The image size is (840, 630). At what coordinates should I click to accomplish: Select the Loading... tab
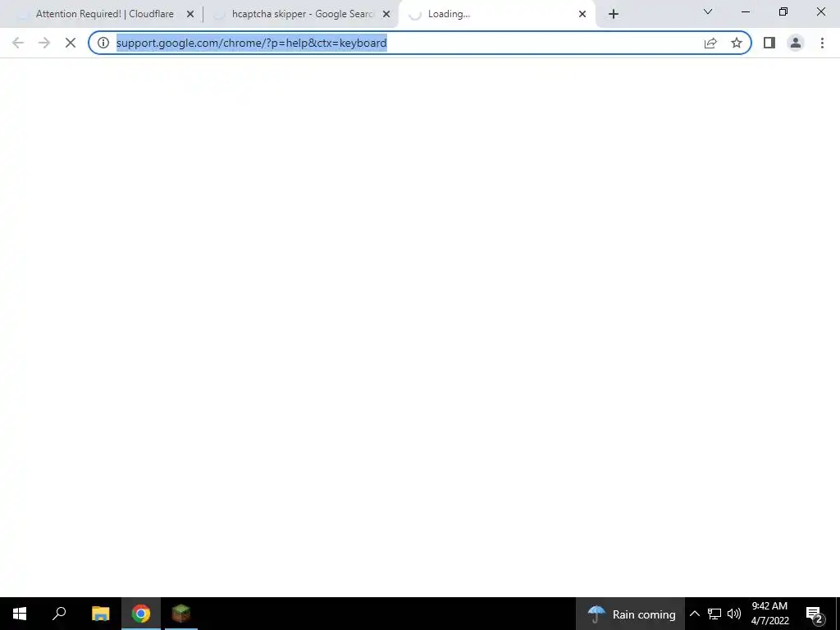pos(495,14)
